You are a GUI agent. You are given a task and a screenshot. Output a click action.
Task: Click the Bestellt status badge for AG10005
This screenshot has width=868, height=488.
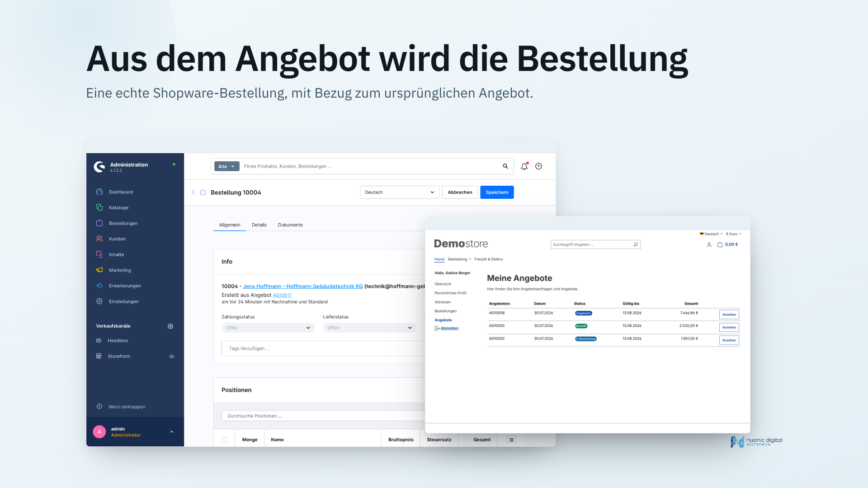581,326
